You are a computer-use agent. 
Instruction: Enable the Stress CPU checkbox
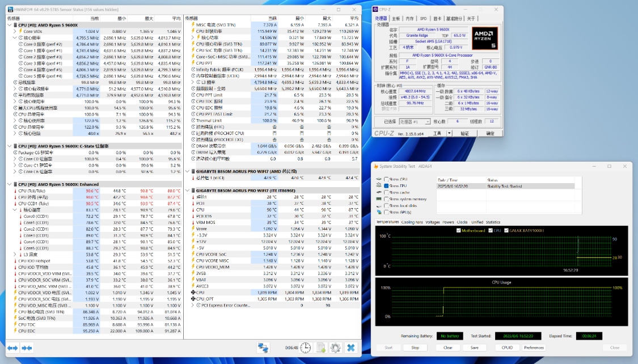(x=387, y=180)
